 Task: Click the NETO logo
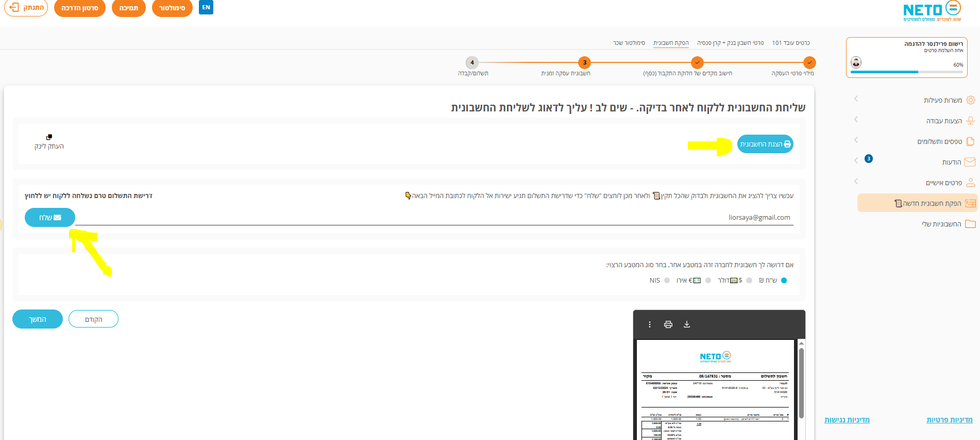[x=932, y=11]
